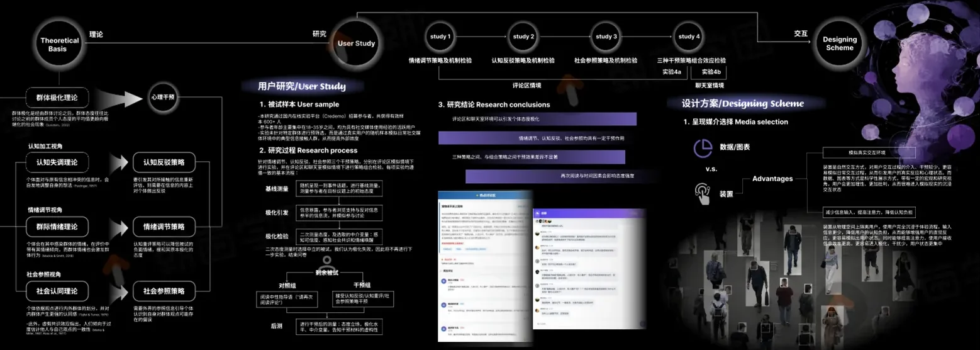
Task: Click the 极化引发 step label
Action: [x=277, y=213]
